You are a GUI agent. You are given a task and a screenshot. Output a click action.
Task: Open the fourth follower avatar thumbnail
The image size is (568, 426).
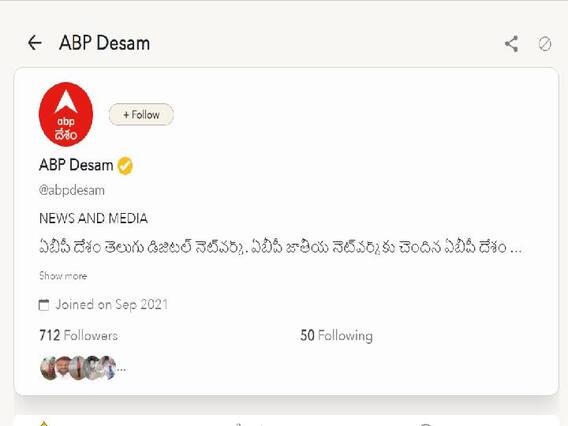(92, 368)
